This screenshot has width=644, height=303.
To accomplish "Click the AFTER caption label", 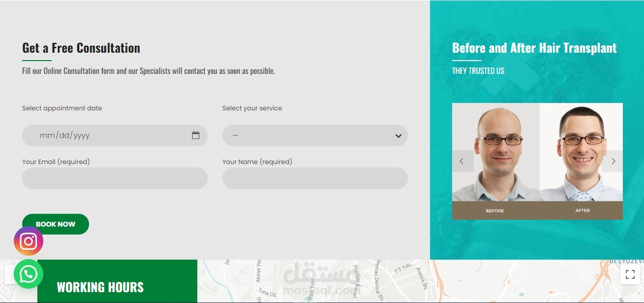I will point(583,210).
